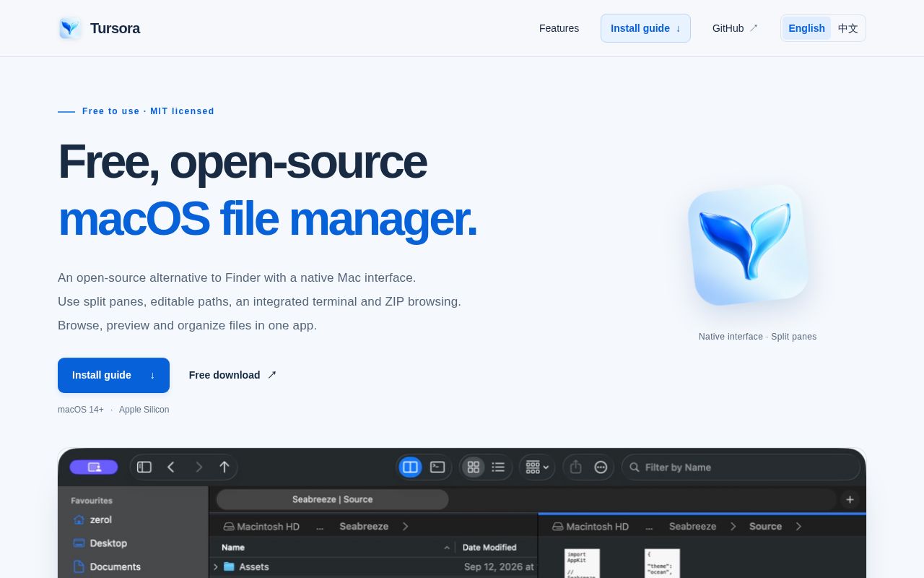
Task: Open the group-by dropdown in the toolbar
Action: coord(537,467)
